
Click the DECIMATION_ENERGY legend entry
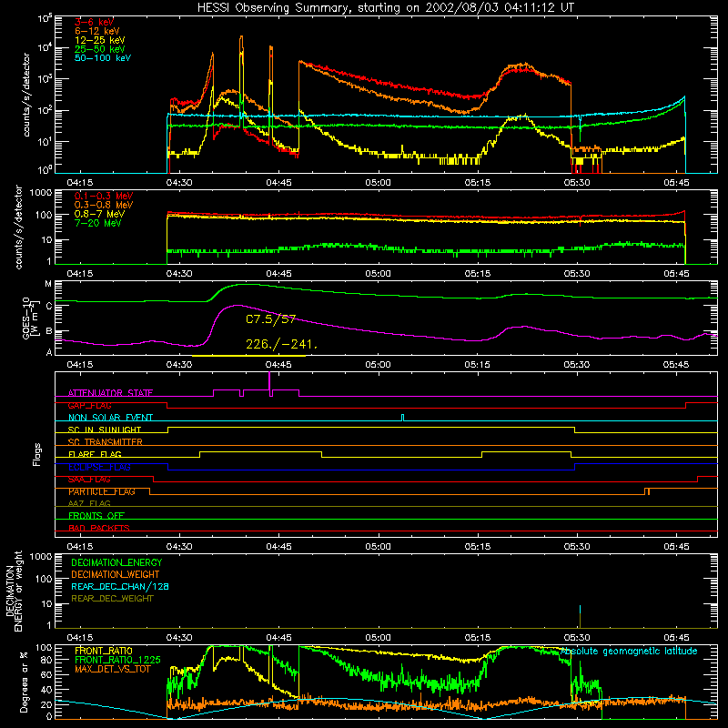point(116,562)
